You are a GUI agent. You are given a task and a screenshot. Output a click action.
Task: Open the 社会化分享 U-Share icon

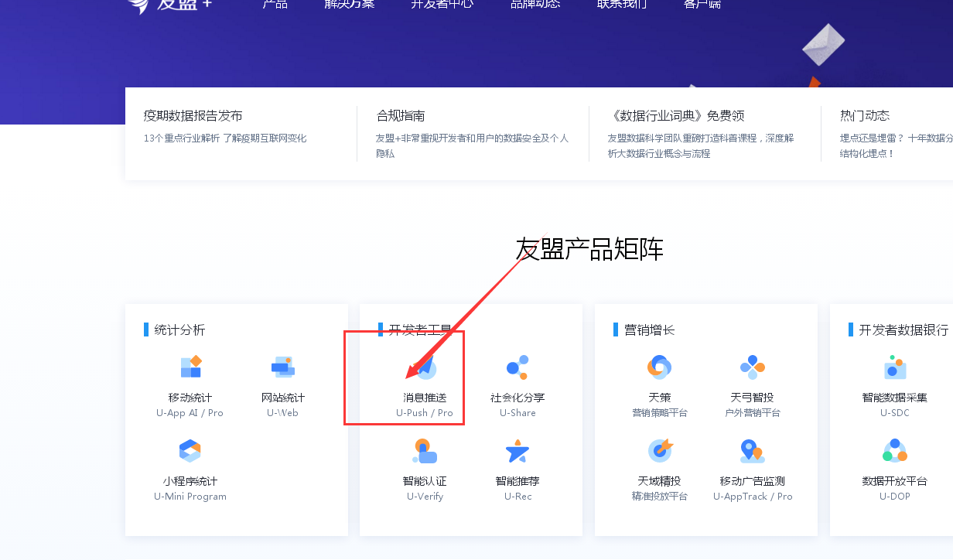click(x=517, y=367)
